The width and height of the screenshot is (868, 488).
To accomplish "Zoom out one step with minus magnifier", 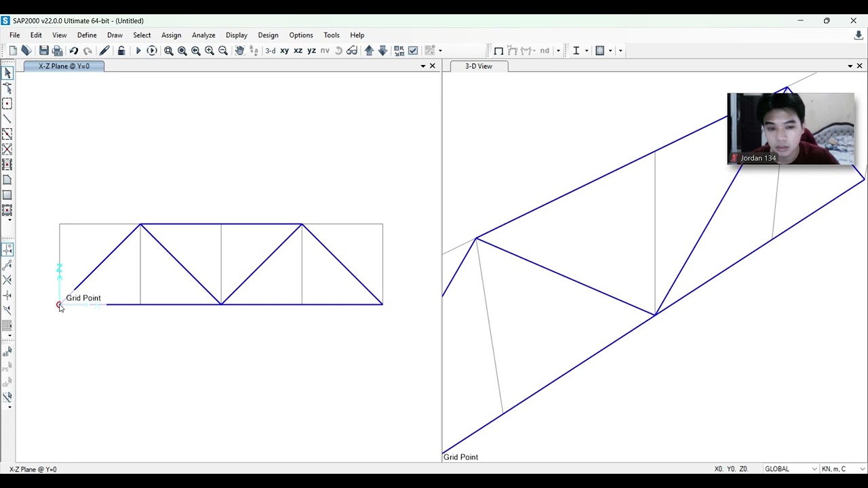I will click(223, 51).
